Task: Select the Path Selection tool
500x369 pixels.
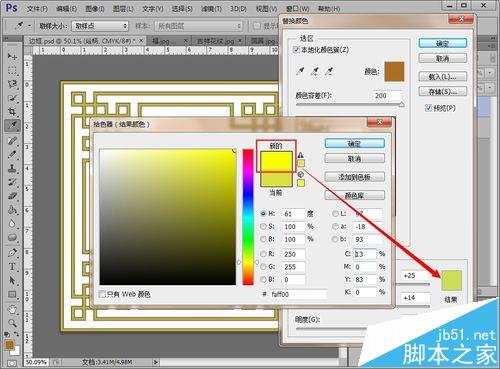Action: 12,280
